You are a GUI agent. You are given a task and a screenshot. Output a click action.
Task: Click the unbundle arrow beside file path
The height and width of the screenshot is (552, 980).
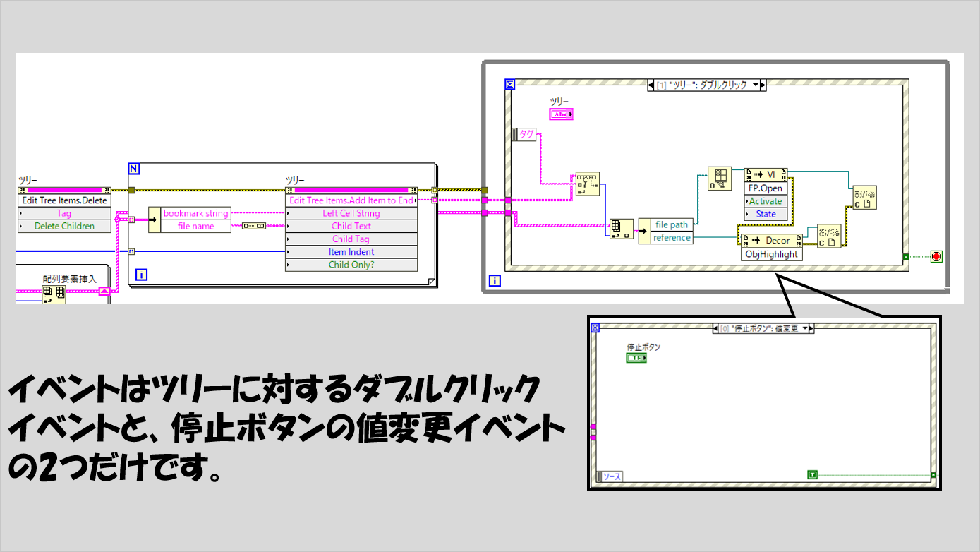tap(644, 231)
